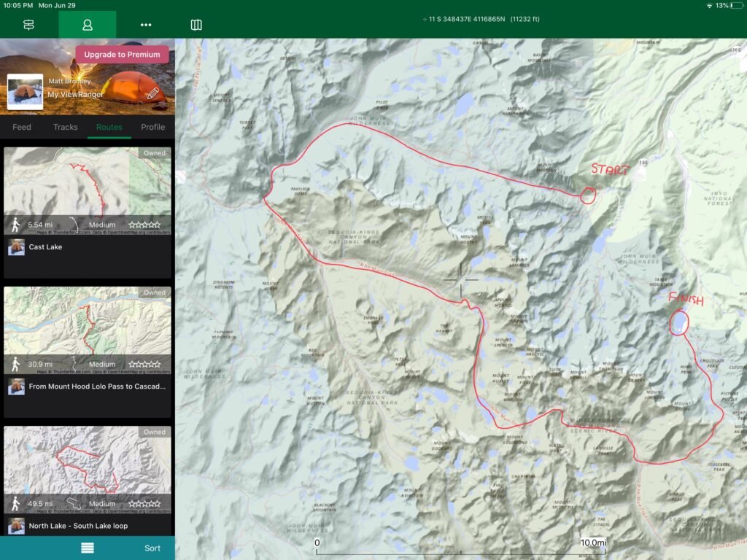Tap the walking icon on the 5.54 mi route
The width and height of the screenshot is (747, 560).
[x=16, y=225]
